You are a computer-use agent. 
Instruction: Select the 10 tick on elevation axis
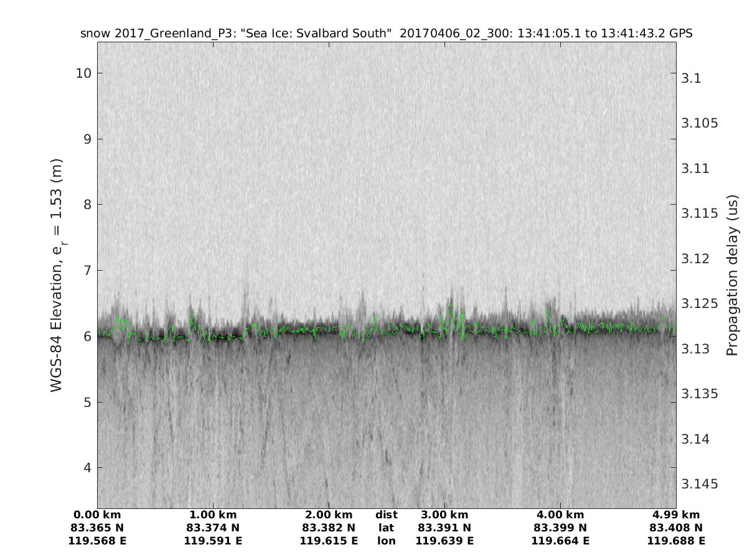(x=83, y=73)
